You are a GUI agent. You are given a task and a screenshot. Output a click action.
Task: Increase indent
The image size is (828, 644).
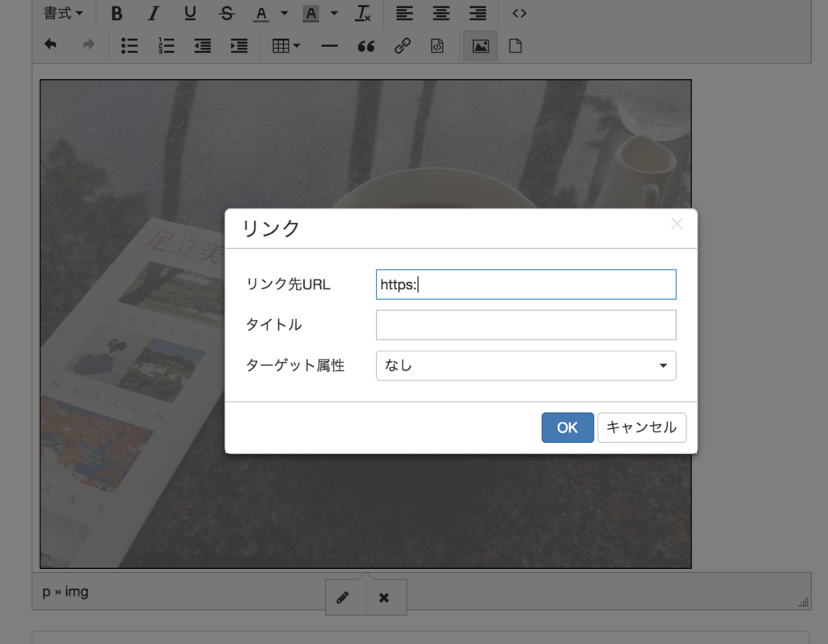click(239, 46)
